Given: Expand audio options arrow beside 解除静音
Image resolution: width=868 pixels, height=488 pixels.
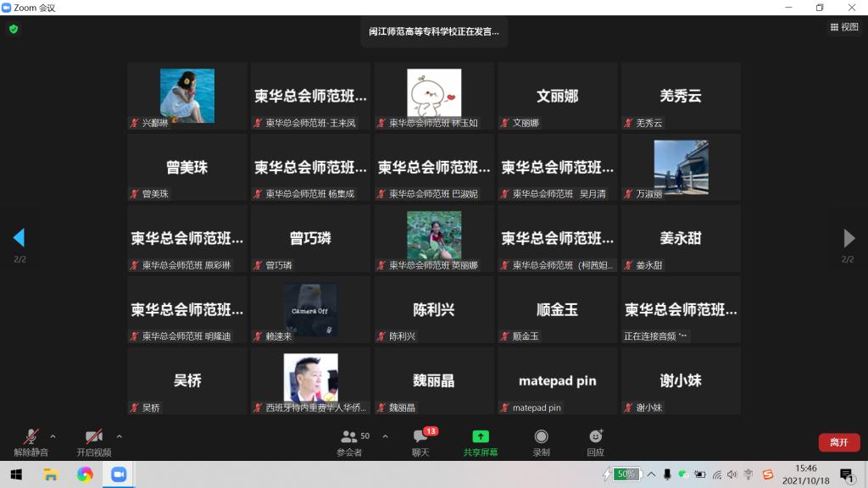Looking at the screenshot, I should pyautogui.click(x=53, y=436).
